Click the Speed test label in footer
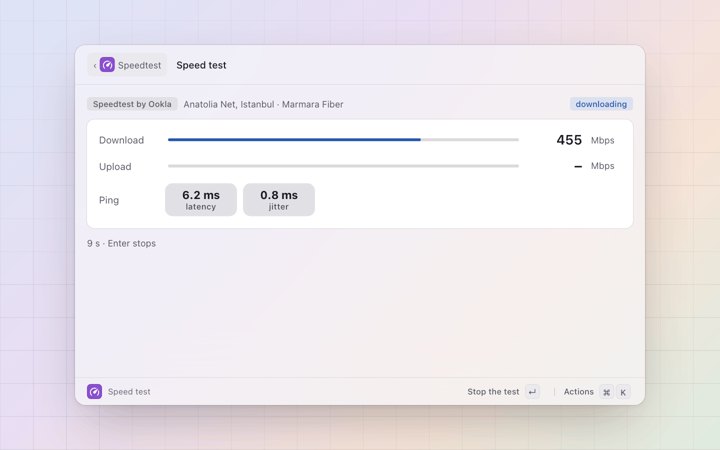The width and height of the screenshot is (720, 450). click(x=129, y=392)
